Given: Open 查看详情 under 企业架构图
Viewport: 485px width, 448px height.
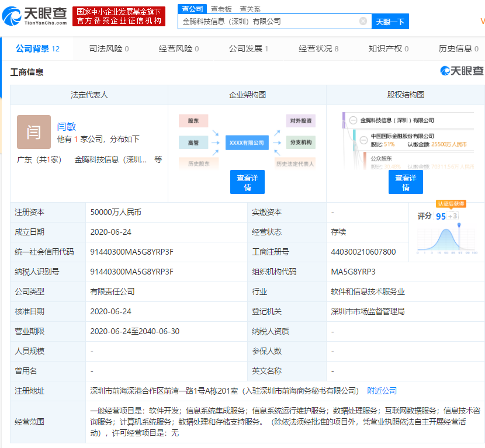Looking at the screenshot, I should [247, 182].
